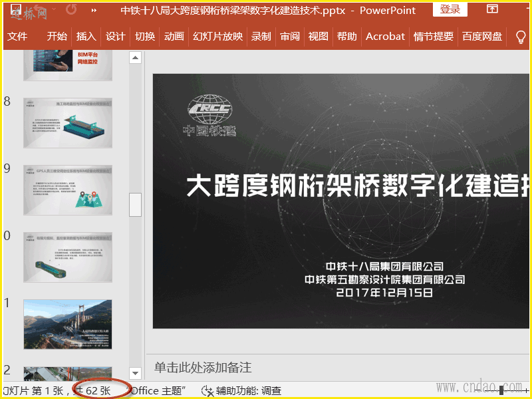Screen dimensions: 532x399
Task: Click the accessibility checker status icon
Action: point(207,391)
